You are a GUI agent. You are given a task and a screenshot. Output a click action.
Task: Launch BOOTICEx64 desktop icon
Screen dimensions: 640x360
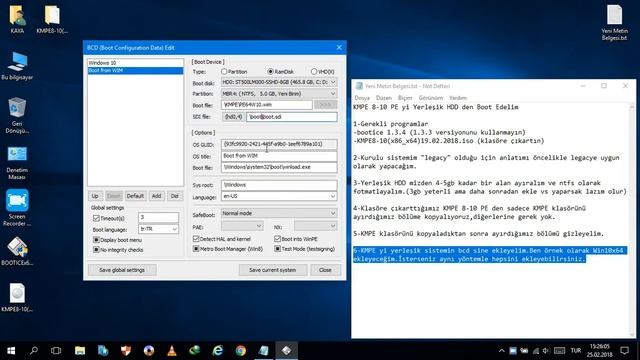(x=17, y=251)
